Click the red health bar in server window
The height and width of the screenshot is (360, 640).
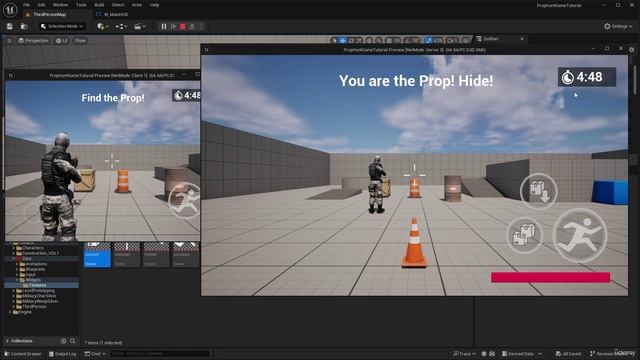550,278
